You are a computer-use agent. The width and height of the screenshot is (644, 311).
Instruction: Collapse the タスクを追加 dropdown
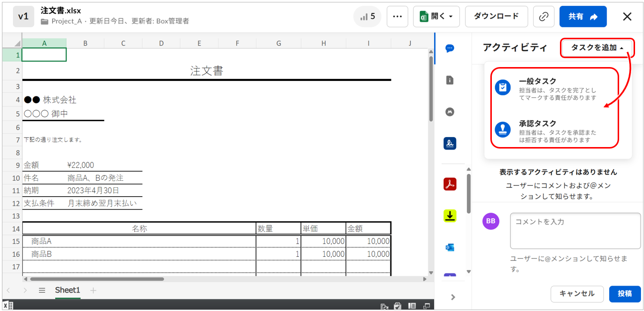[597, 48]
